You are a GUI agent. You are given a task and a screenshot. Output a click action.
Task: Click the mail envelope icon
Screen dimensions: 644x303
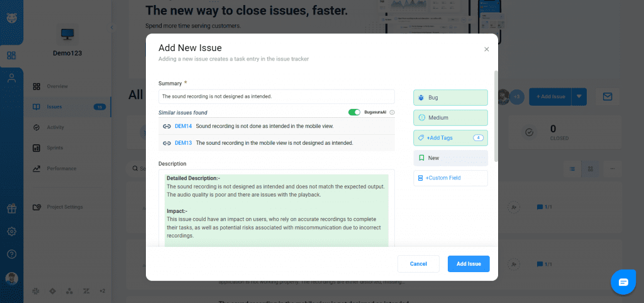click(608, 96)
